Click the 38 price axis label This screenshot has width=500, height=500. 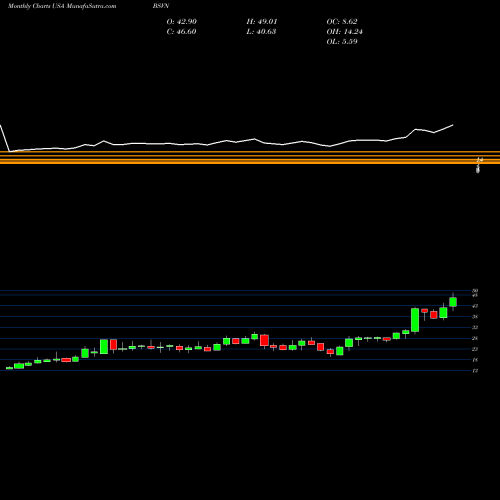(x=475, y=317)
